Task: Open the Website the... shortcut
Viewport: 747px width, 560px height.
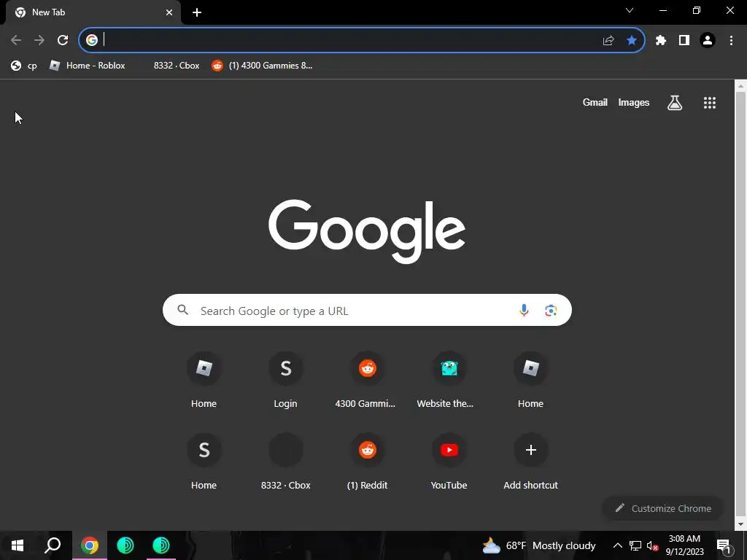Action: click(x=446, y=379)
